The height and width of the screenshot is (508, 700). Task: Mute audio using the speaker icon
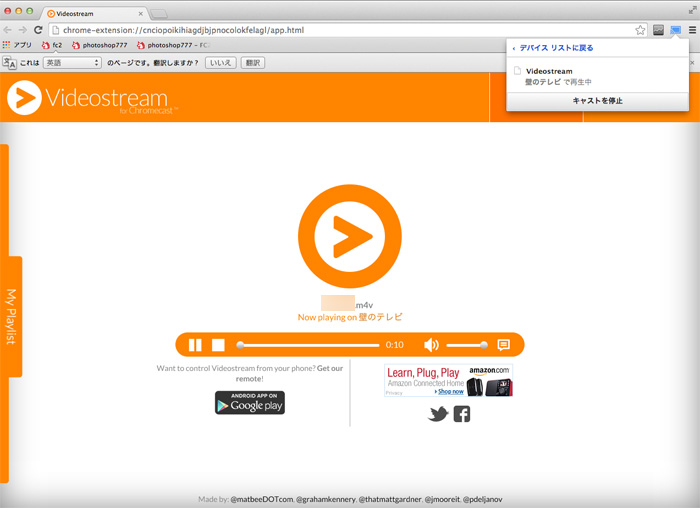431,345
